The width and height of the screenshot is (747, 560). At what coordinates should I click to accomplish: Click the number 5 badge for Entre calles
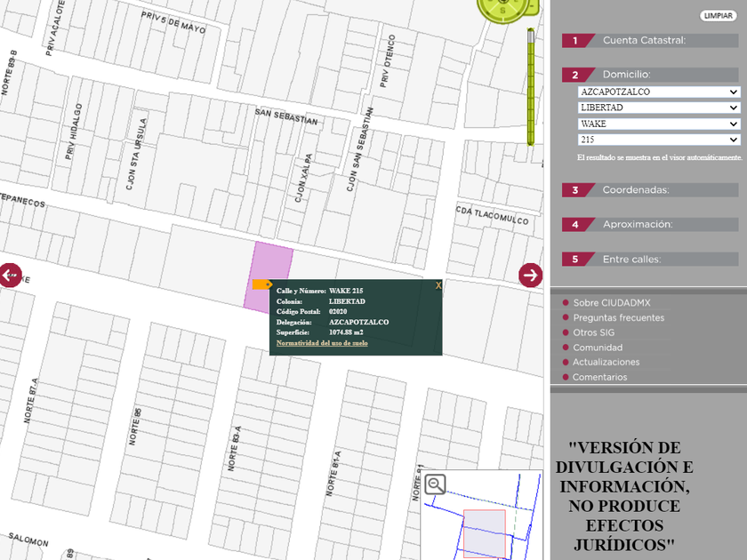575,260
